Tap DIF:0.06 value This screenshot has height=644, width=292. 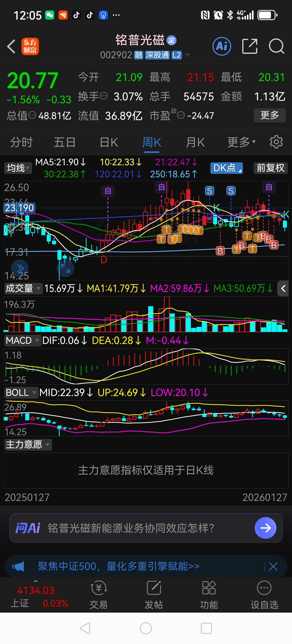point(65,341)
